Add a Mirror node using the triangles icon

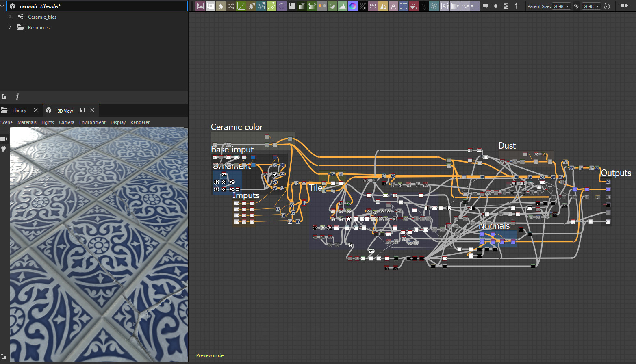click(383, 6)
